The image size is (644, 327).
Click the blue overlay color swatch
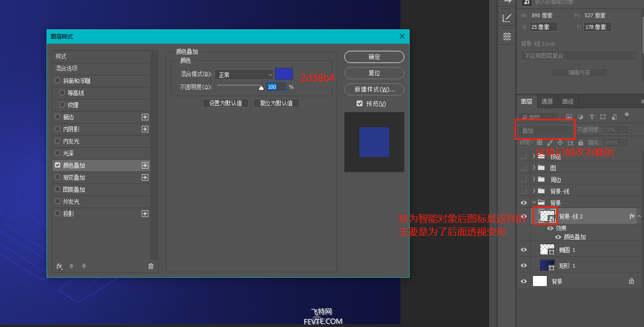click(284, 74)
